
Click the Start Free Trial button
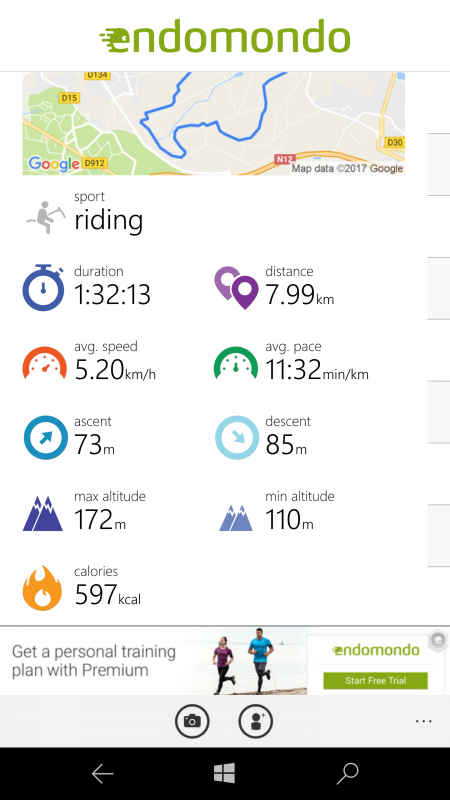coord(376,681)
